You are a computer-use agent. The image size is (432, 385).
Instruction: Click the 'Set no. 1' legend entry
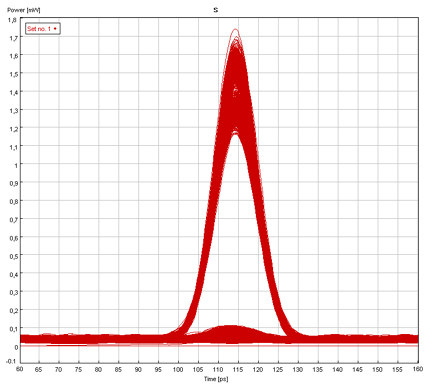(x=43, y=29)
